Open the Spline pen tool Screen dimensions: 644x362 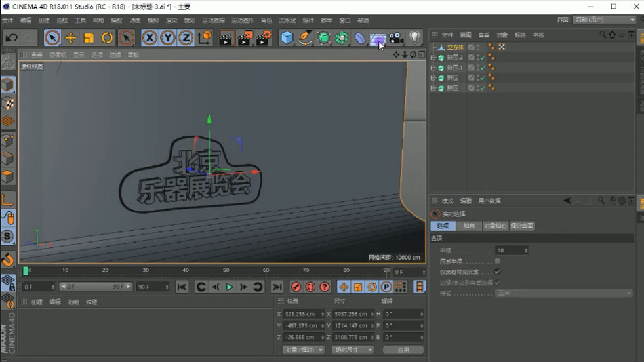click(305, 38)
